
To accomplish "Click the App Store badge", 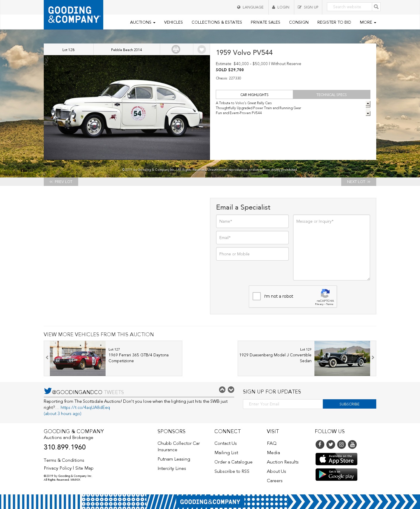I will coord(336,459).
